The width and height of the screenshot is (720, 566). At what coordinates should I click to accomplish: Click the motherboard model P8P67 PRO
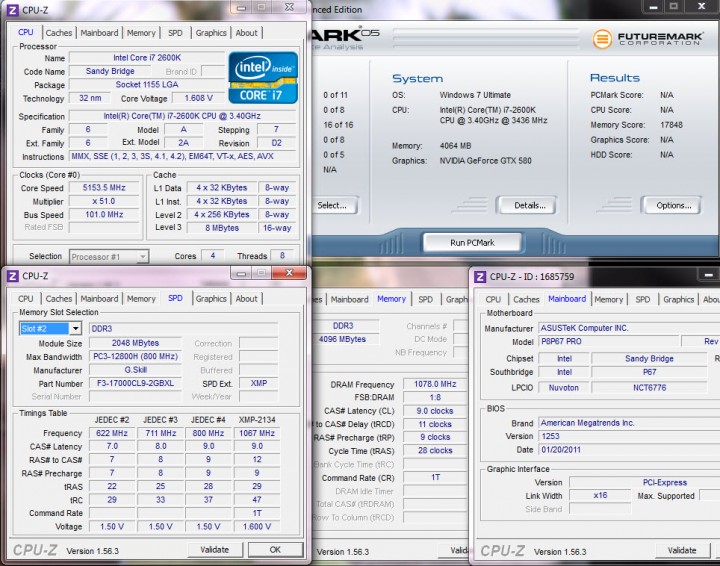tap(608, 342)
